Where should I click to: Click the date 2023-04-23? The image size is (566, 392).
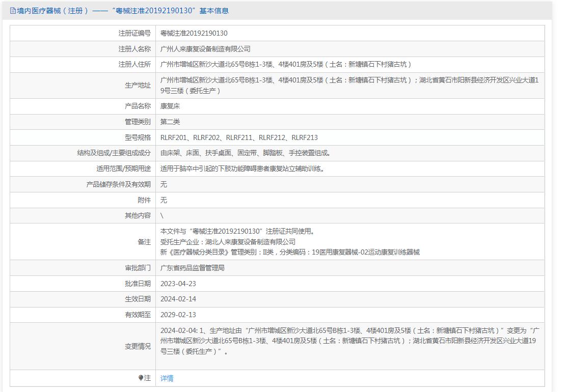coord(178,284)
